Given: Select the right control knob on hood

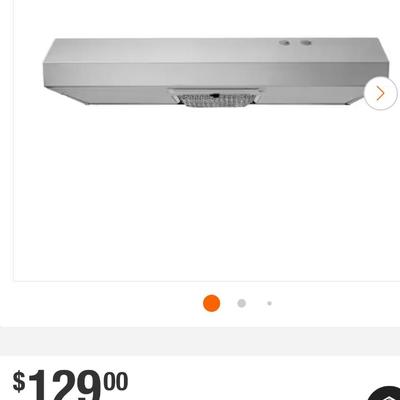Looking at the screenshot, I should coord(305,43).
